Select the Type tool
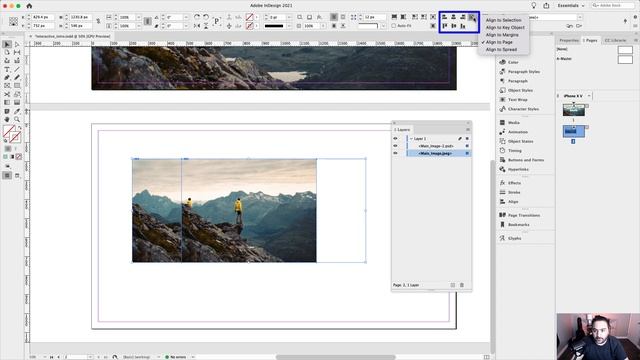The width and height of the screenshot is (640, 360). click(x=7, y=70)
